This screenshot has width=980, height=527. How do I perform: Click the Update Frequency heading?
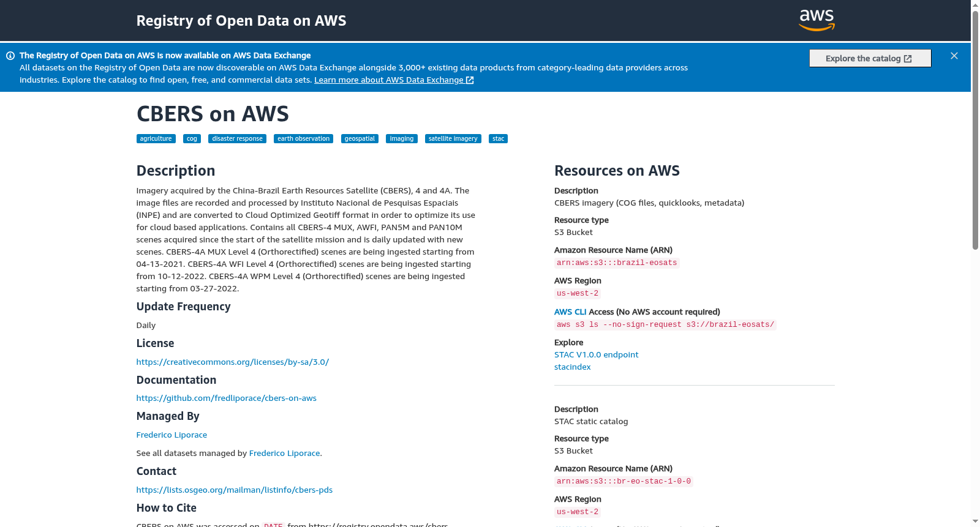[184, 307]
